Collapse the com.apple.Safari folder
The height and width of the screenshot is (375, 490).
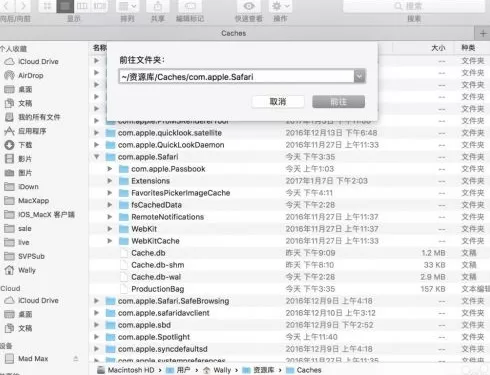[x=97, y=157]
